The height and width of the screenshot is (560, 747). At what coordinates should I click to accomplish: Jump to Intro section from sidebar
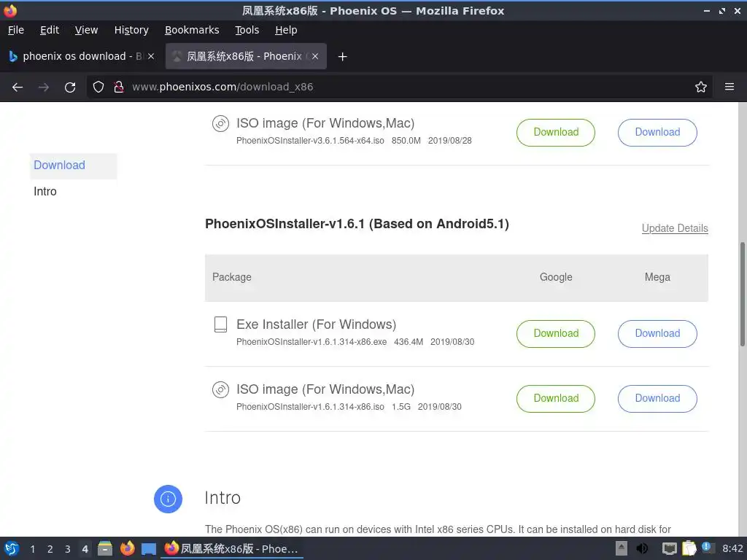click(x=45, y=192)
